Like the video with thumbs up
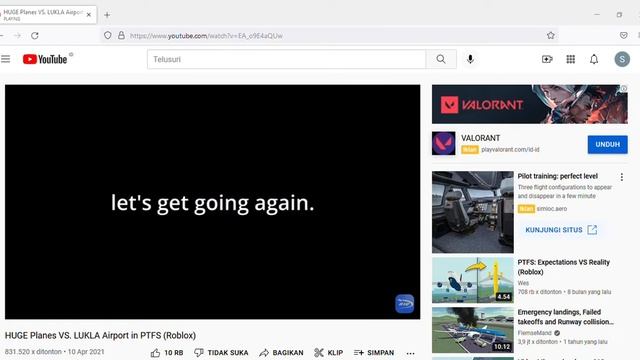Screen dimensions: 640x360 click(167, 353)
